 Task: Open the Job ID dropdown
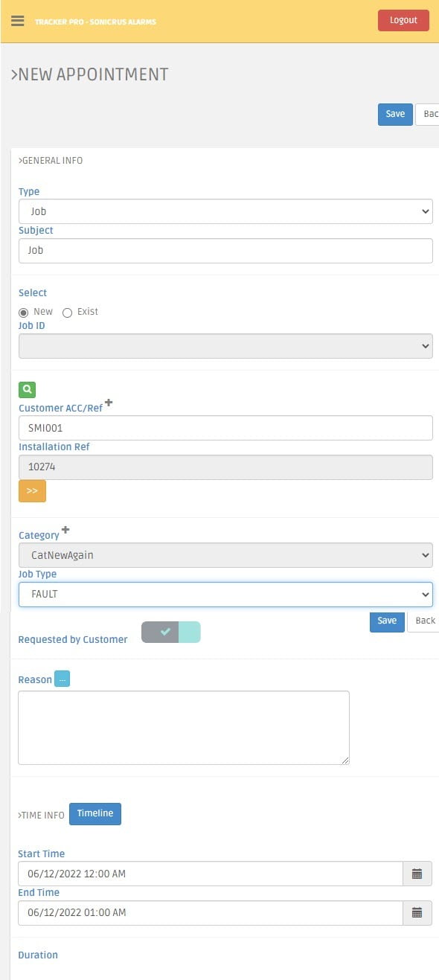point(225,346)
